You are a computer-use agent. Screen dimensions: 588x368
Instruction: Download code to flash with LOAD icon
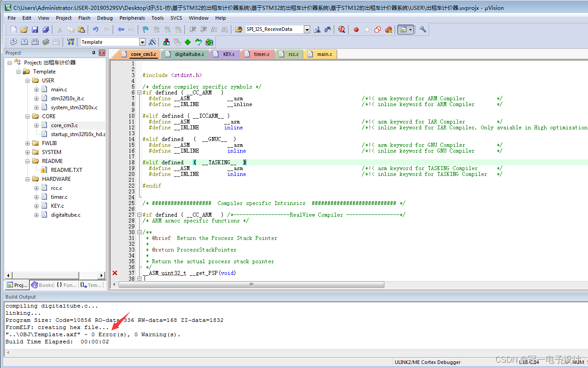tap(71, 42)
